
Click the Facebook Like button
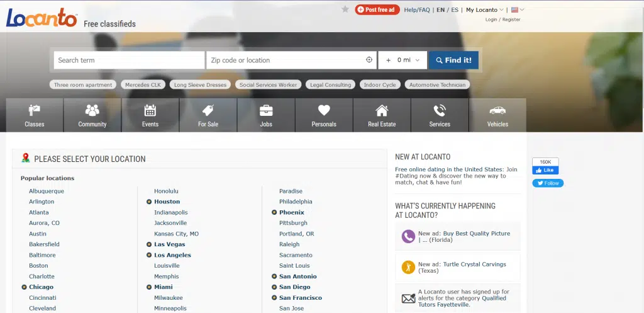click(545, 170)
